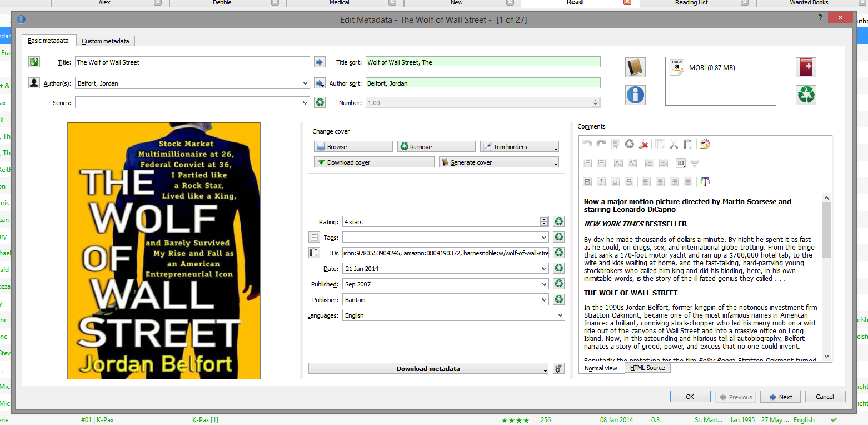This screenshot has height=425, width=868.
Task: Switch to the Custom metadata tab
Action: 105,41
